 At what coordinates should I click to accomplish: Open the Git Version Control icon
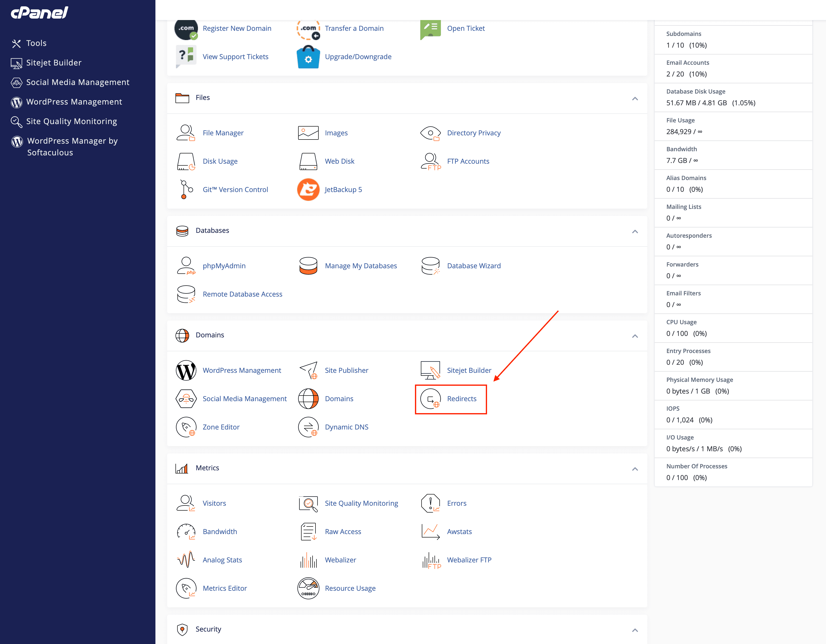tap(186, 189)
